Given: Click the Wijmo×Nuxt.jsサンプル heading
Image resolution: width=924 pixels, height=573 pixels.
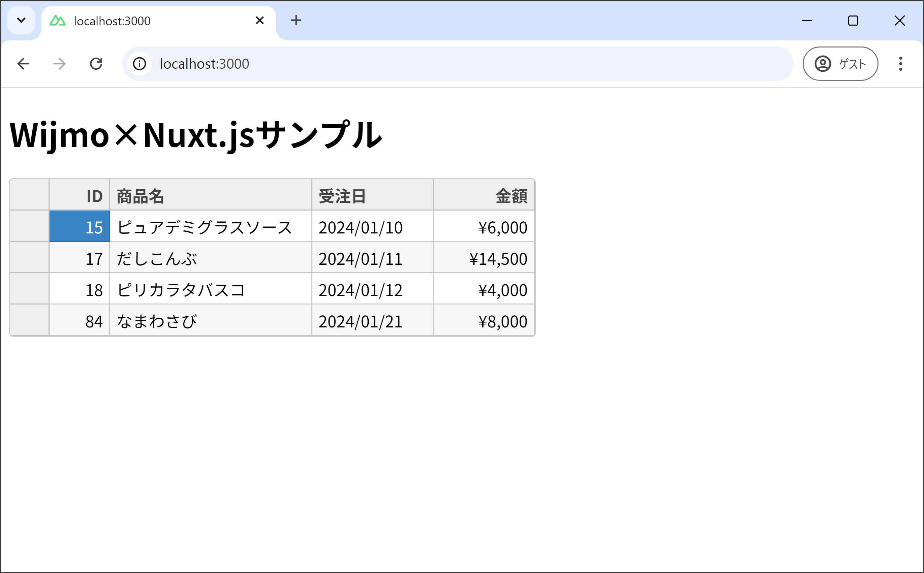Looking at the screenshot, I should (195, 135).
